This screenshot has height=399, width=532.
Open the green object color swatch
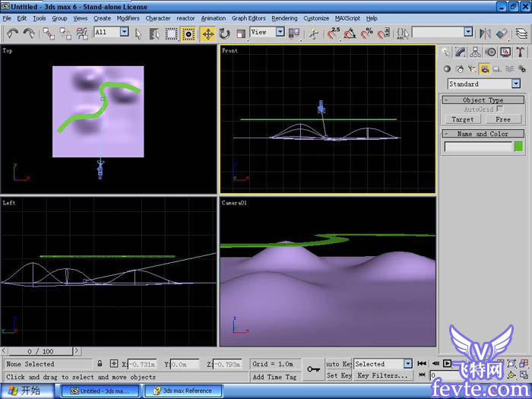coord(518,147)
